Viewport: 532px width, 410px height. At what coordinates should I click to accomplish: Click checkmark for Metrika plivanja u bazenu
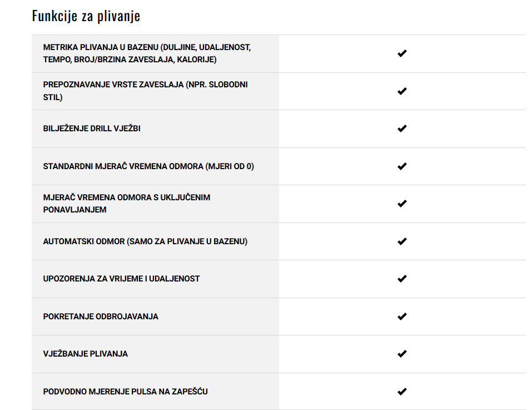click(402, 53)
